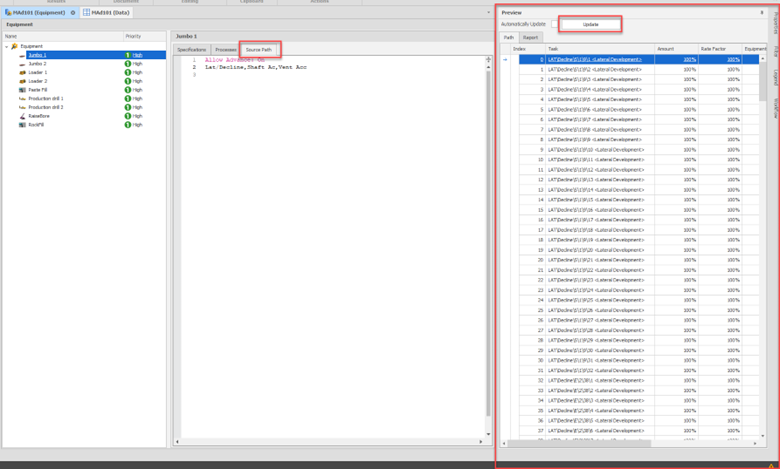
Task: Select the Jumbo 1 equipment icon
Action: [21, 55]
